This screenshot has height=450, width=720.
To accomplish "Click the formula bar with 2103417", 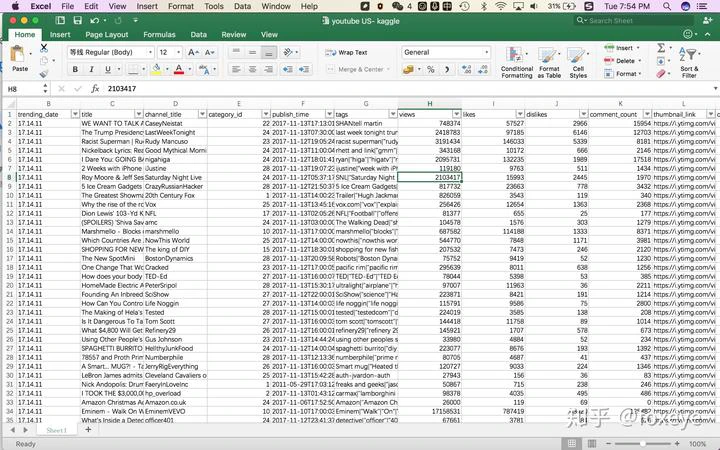I will (x=409, y=89).
